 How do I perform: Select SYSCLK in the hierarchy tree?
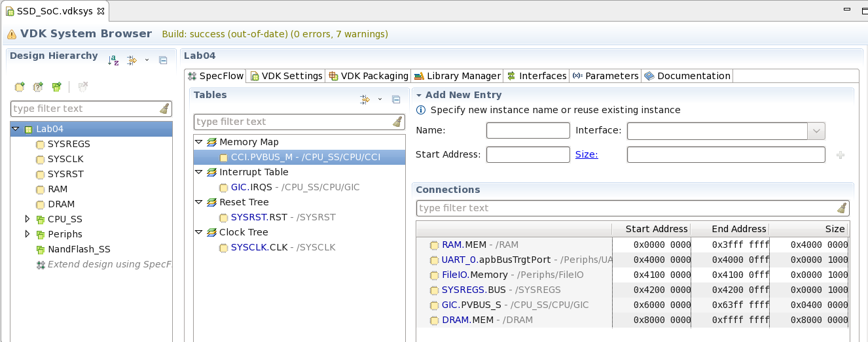(65, 159)
